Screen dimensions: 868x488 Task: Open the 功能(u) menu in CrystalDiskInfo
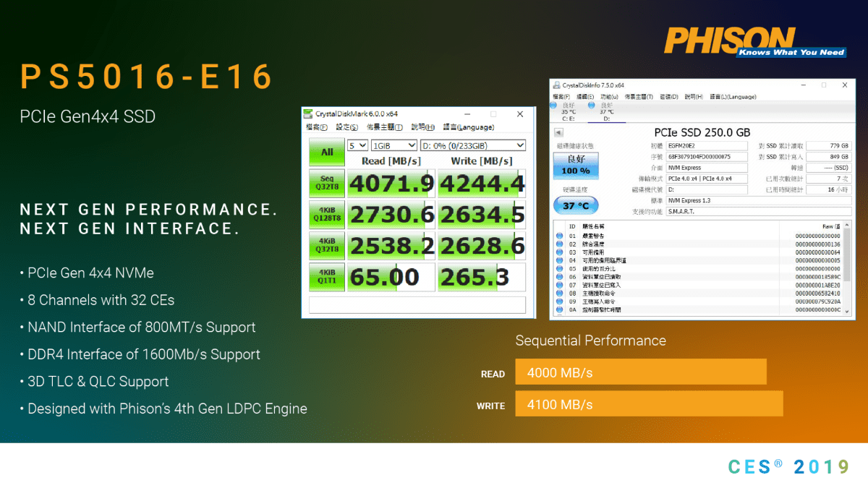tap(609, 96)
